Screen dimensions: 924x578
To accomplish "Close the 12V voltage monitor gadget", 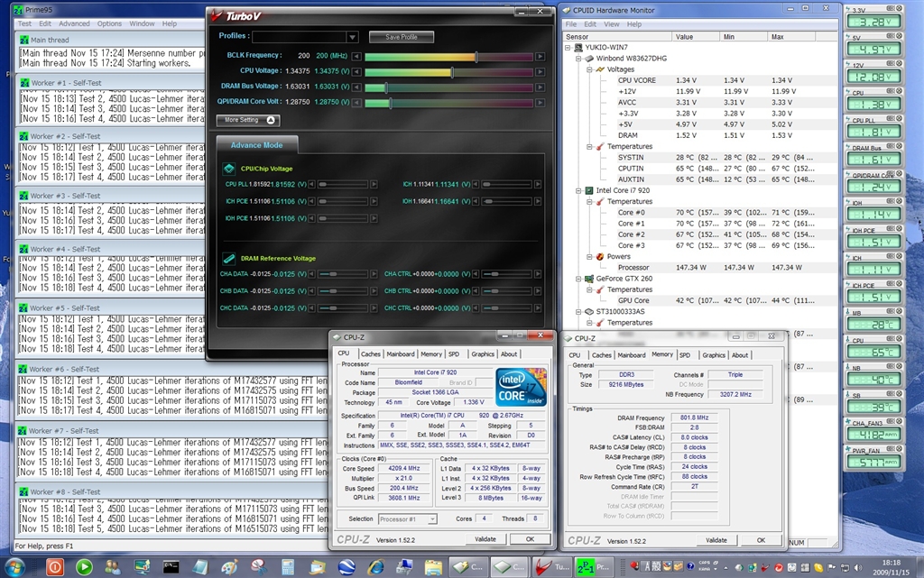I will (x=900, y=63).
